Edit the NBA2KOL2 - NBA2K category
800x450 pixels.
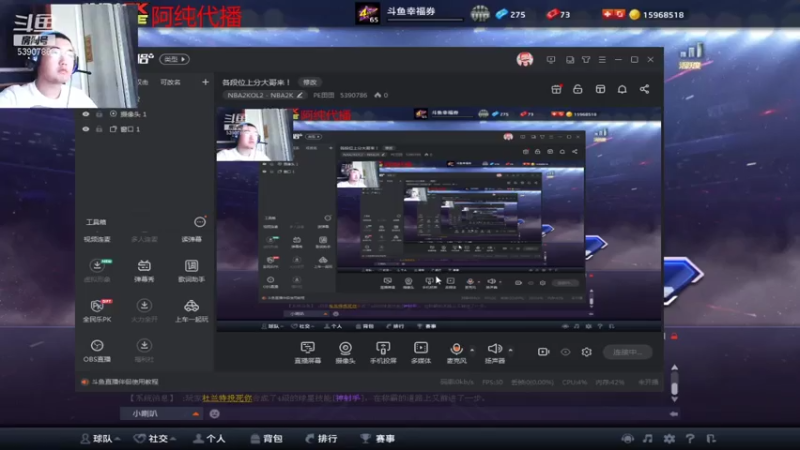[265, 95]
